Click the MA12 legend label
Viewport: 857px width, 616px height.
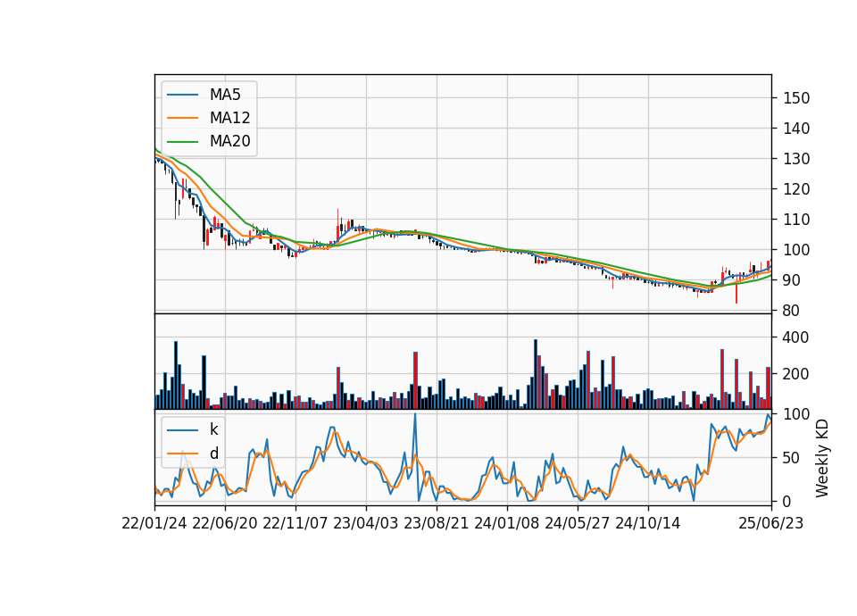230,118
